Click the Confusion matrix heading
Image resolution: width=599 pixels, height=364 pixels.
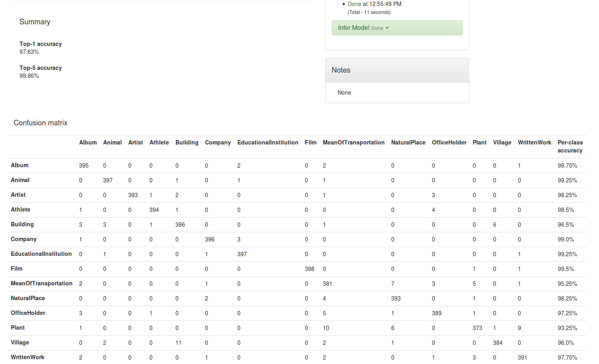[x=40, y=123]
